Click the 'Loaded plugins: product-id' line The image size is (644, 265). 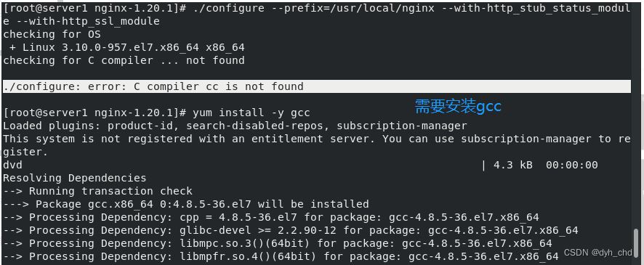[x=235, y=126]
